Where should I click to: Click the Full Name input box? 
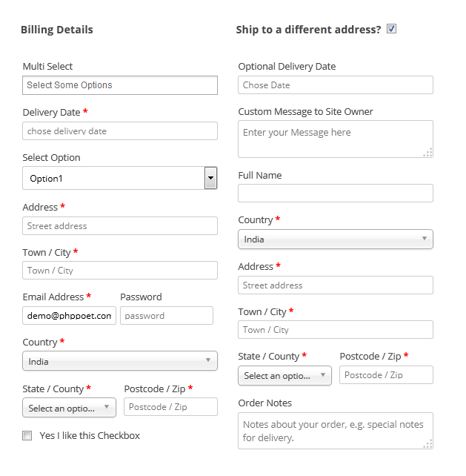tap(335, 194)
